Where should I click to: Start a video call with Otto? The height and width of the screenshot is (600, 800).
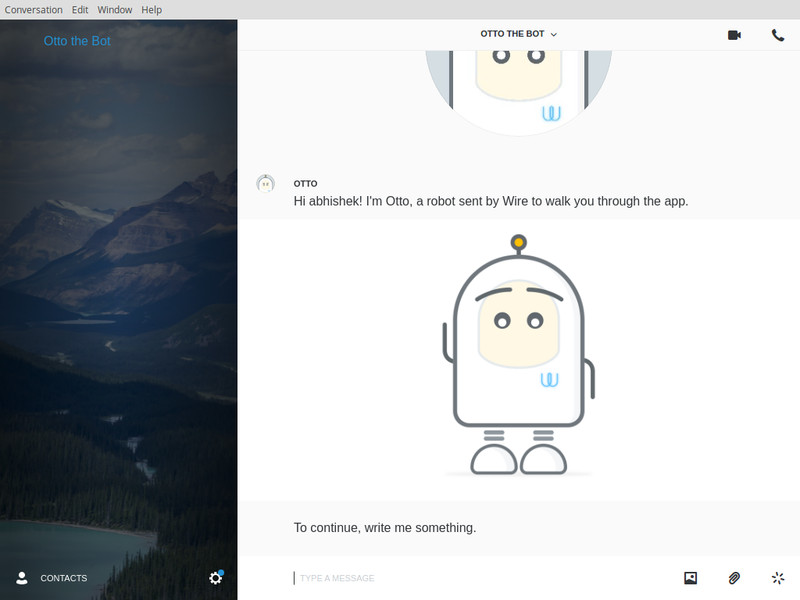coord(735,35)
